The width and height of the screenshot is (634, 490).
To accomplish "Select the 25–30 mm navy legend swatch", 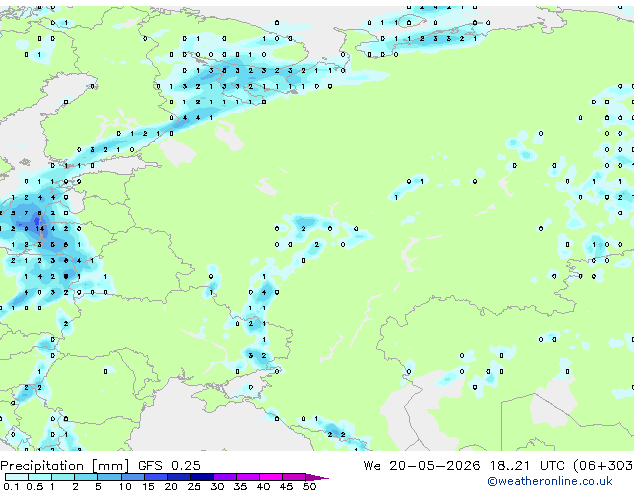I will (x=202, y=477).
